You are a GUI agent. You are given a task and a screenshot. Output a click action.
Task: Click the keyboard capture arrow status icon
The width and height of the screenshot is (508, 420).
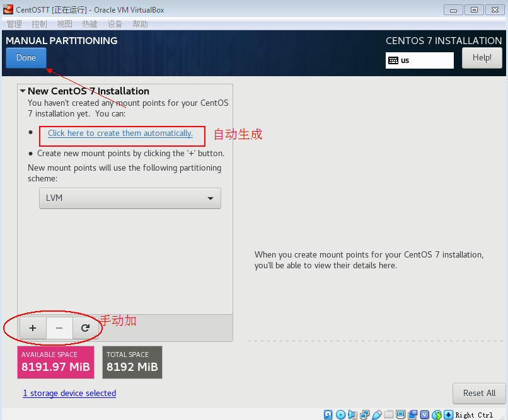pyautogui.click(x=448, y=414)
